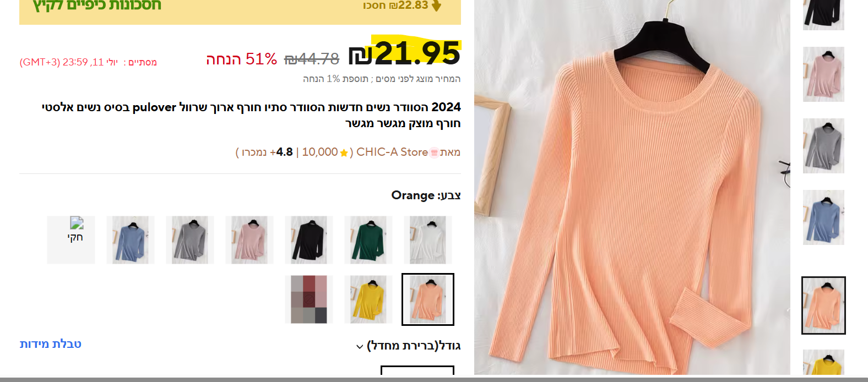Image resolution: width=868 pixels, height=382 pixels.
Task: Pick the yellow sweater color option
Action: (368, 299)
